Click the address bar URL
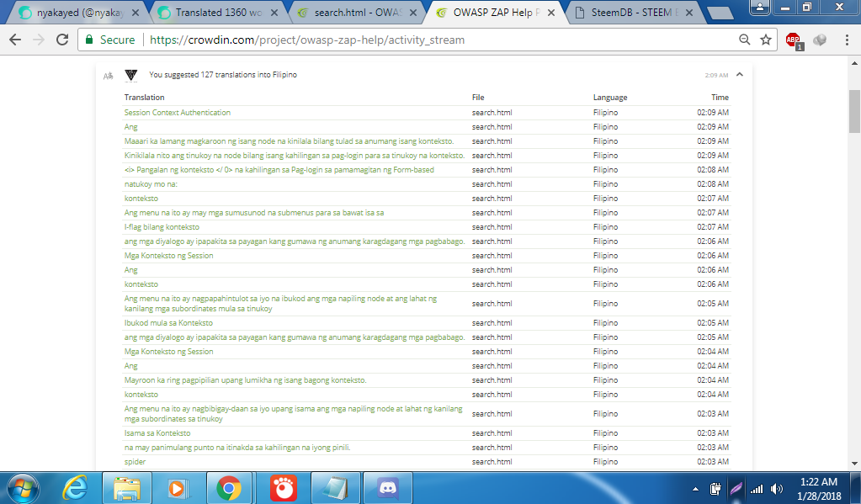The image size is (861, 504). click(307, 40)
